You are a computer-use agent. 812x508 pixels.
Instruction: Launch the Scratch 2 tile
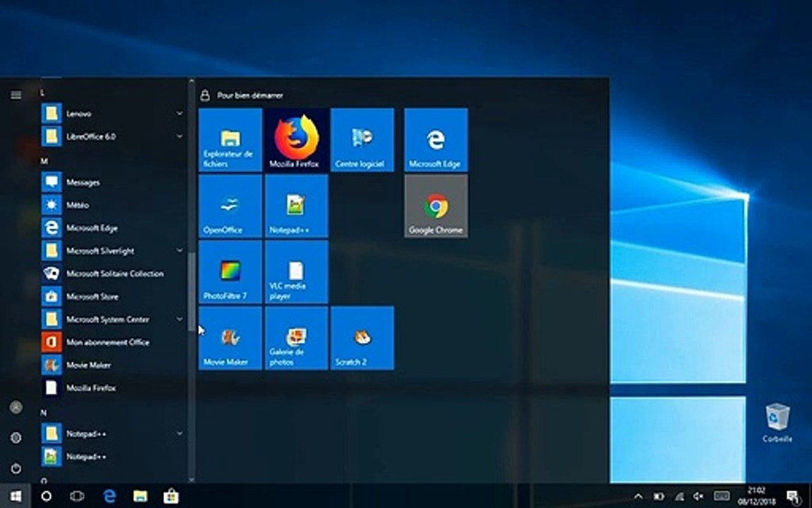pyautogui.click(x=362, y=338)
